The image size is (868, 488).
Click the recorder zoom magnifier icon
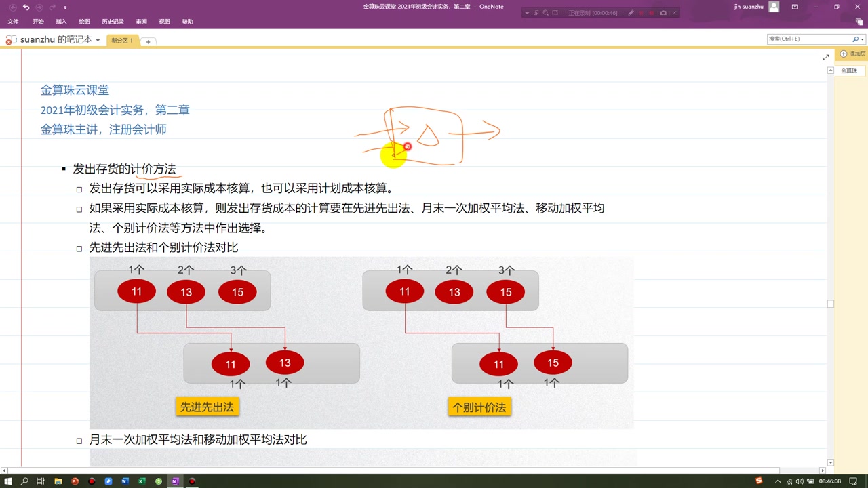(546, 13)
